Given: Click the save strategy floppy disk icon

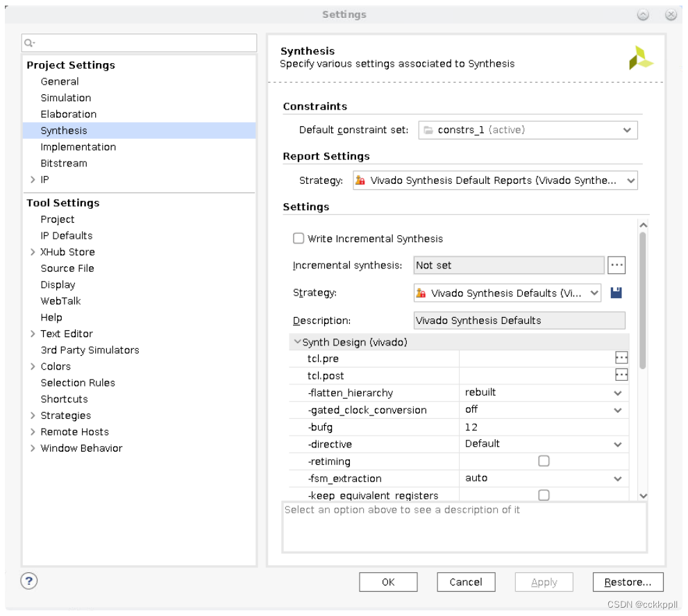Looking at the screenshot, I should (616, 293).
